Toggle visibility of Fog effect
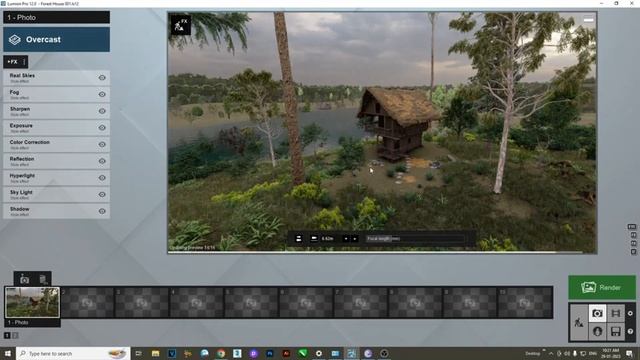 [102, 94]
